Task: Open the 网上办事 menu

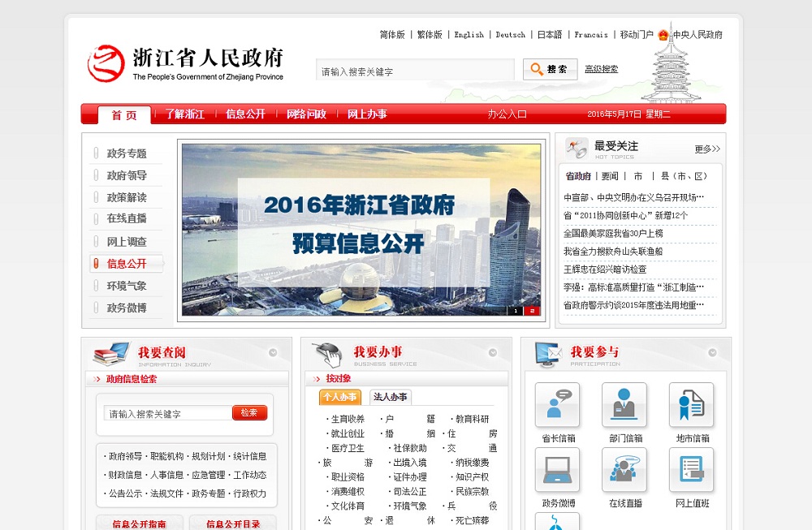Action: click(367, 114)
